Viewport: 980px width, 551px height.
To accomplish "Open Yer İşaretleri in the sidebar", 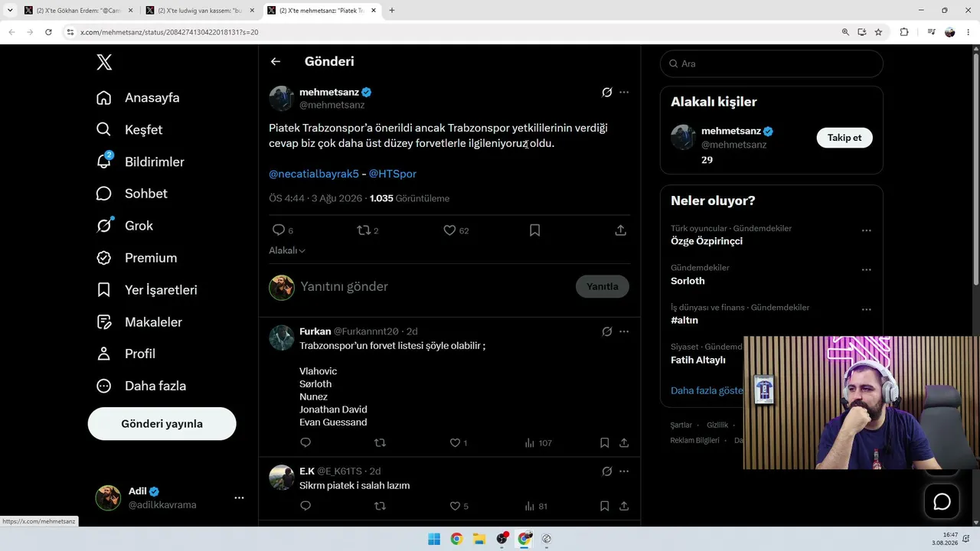I will (147, 290).
